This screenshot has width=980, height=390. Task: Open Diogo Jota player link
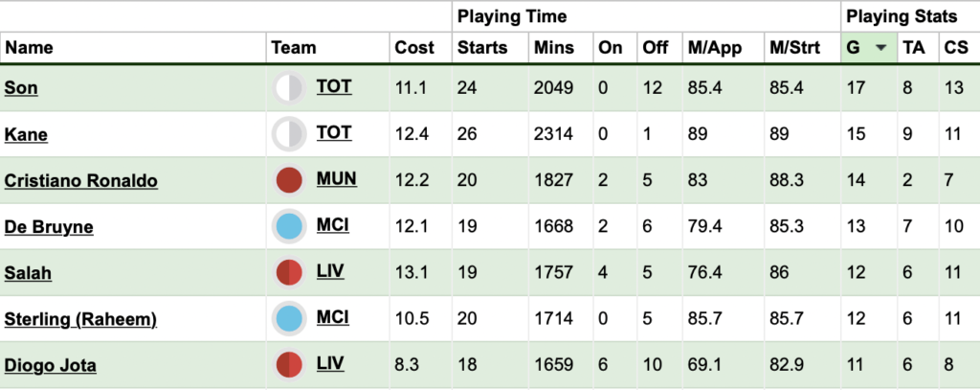[x=50, y=365]
